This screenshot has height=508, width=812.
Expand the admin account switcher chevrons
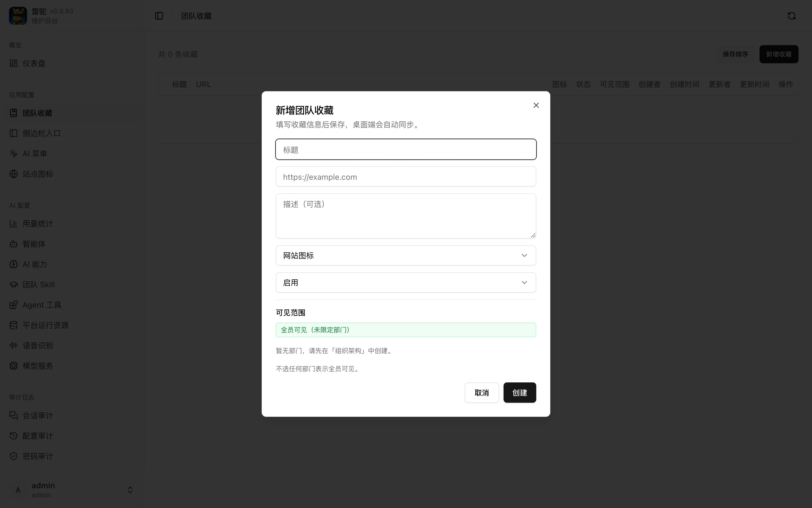[130, 490]
